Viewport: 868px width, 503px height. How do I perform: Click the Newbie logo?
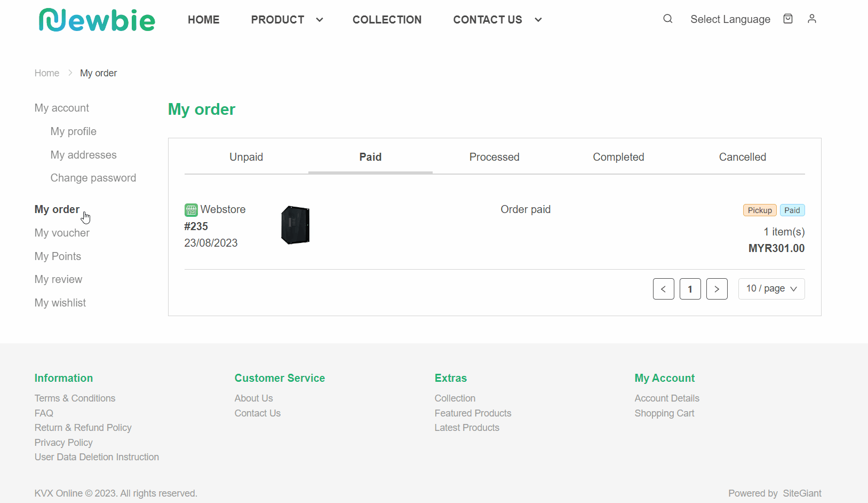click(x=97, y=20)
